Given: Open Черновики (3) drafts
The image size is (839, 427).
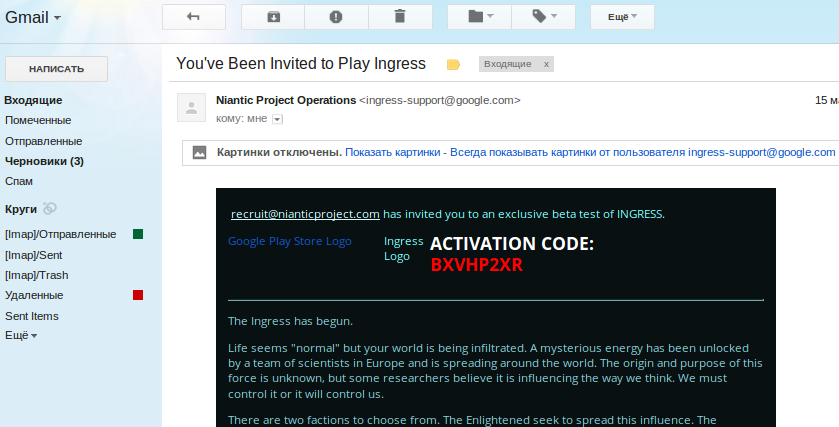Looking at the screenshot, I should (44, 161).
